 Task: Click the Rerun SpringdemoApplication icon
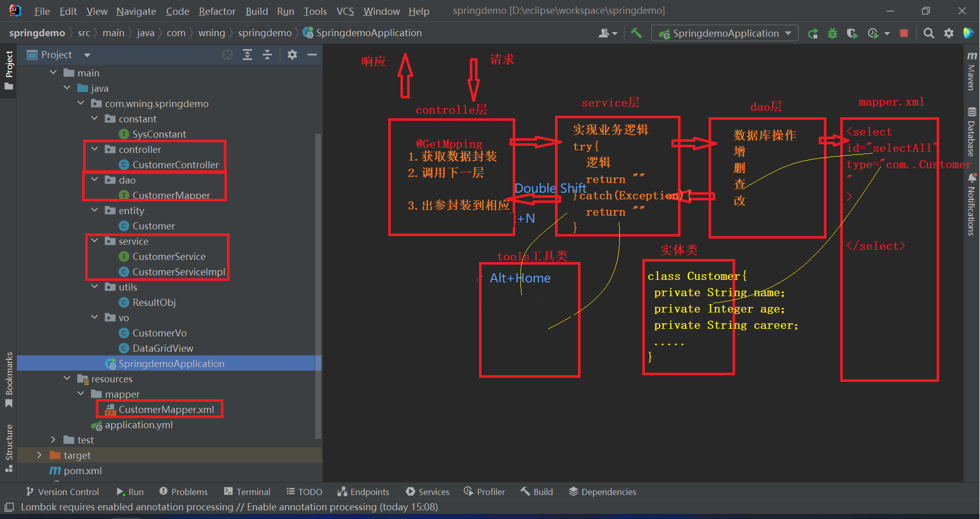tap(813, 33)
